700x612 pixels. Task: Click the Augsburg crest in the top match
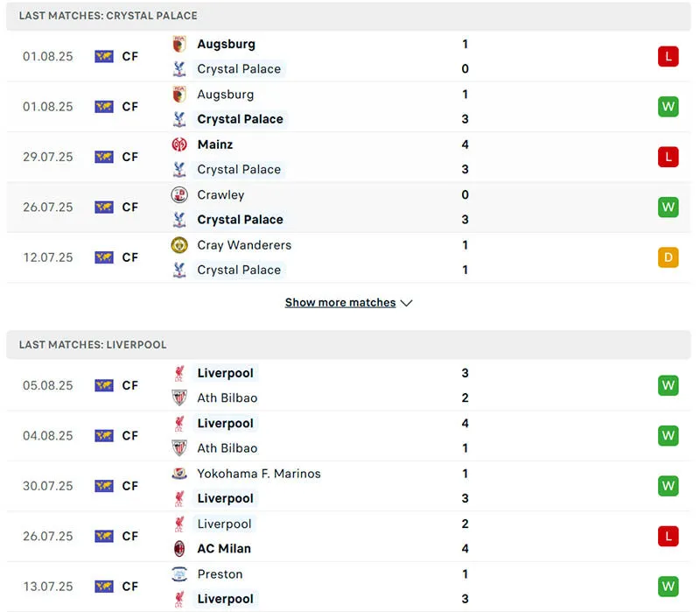click(x=179, y=44)
